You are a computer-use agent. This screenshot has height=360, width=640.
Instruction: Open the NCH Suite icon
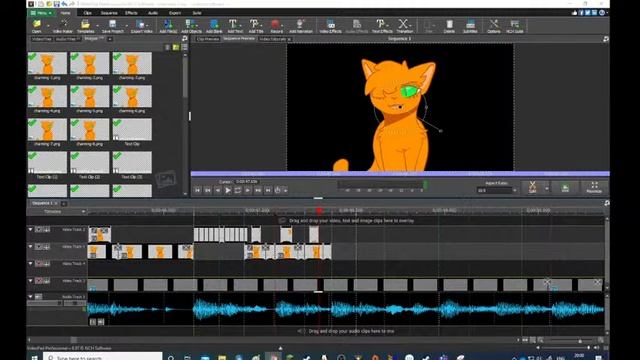(514, 26)
